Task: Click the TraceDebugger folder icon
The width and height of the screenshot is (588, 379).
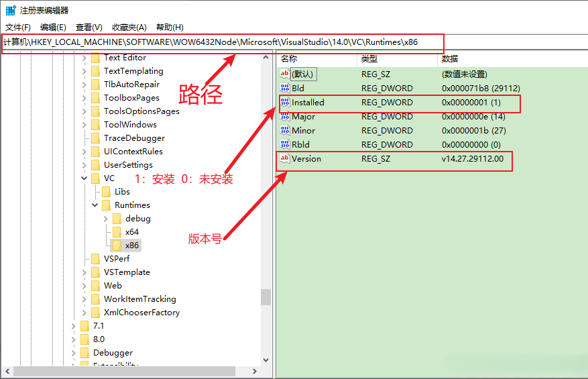Action: tap(96, 138)
